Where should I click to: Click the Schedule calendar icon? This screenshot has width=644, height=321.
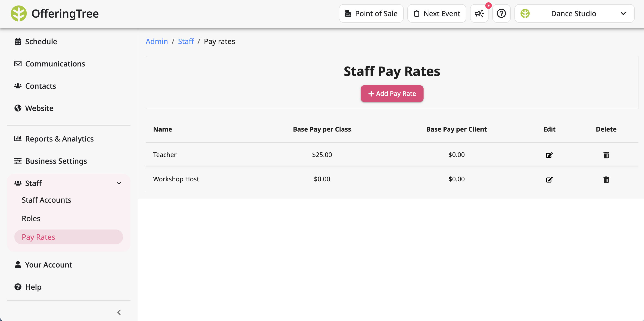[18, 41]
